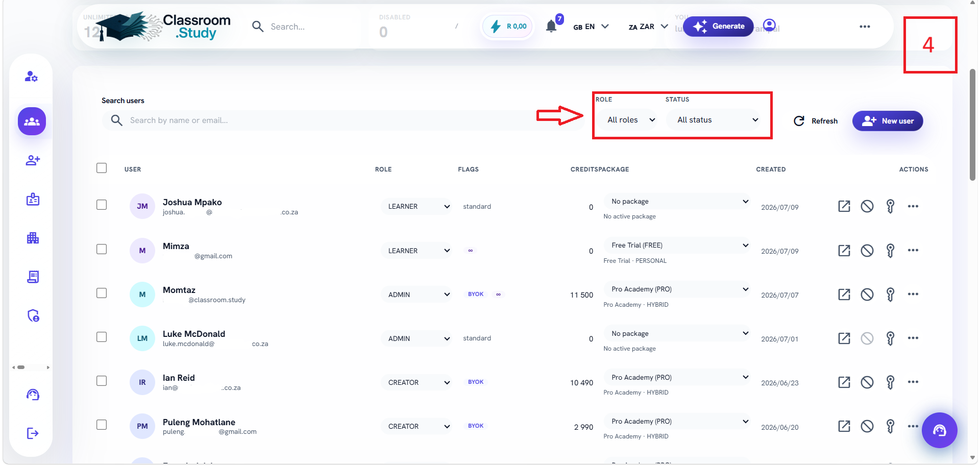Click the user name Joshua Mpako
The width and height of the screenshot is (980, 466).
(x=192, y=202)
